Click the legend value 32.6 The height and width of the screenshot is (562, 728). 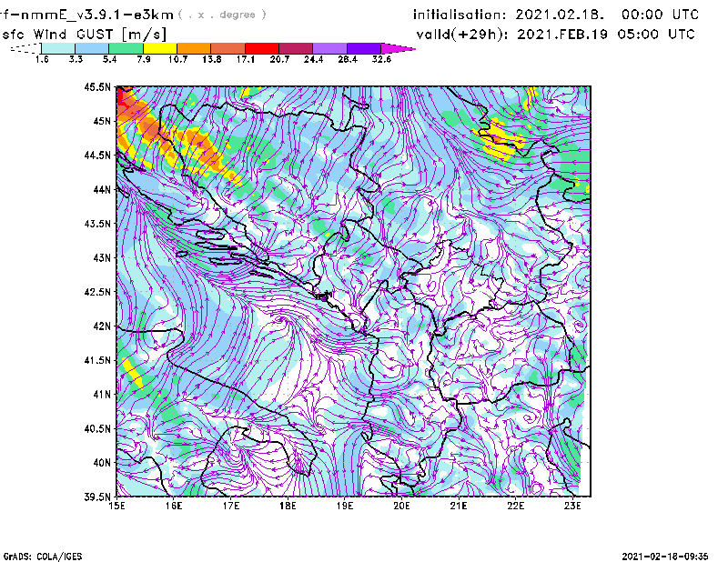coord(381,59)
